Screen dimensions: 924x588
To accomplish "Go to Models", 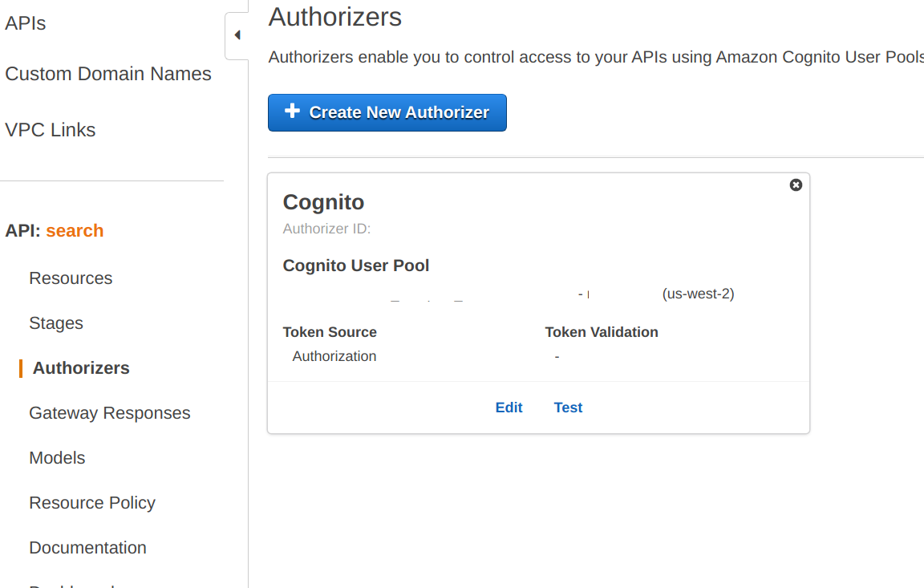I will point(57,458).
